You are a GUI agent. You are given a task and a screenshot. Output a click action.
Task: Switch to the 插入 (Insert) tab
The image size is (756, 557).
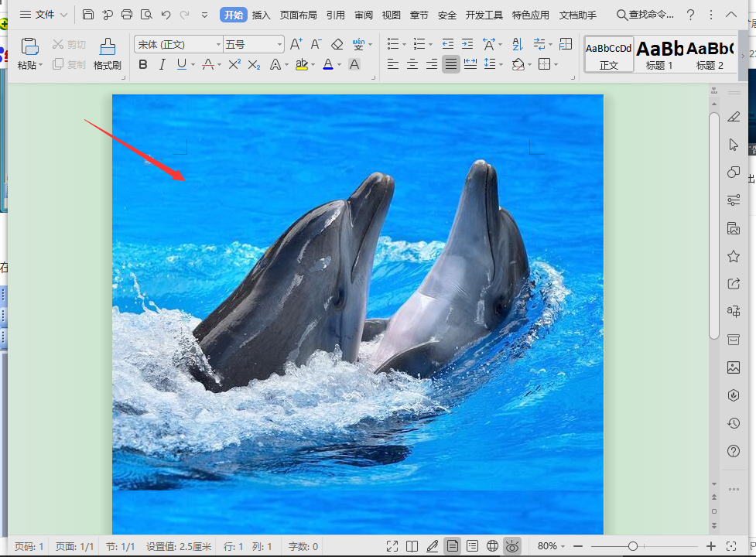pos(262,15)
